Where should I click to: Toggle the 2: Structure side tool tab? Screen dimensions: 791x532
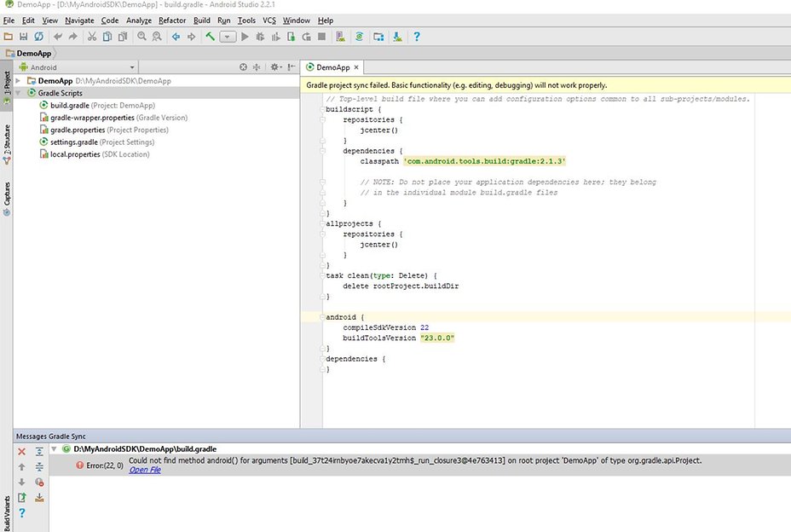coord(7,144)
